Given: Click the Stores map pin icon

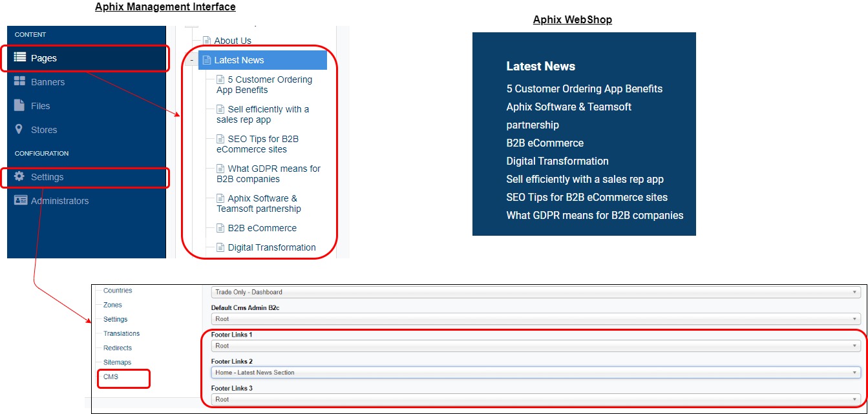Looking at the screenshot, I should [19, 130].
